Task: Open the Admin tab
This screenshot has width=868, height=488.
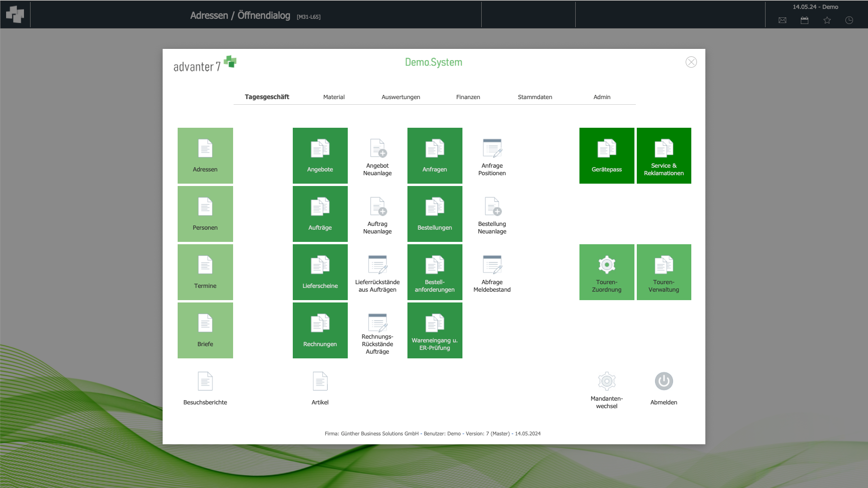Action: pos(602,97)
